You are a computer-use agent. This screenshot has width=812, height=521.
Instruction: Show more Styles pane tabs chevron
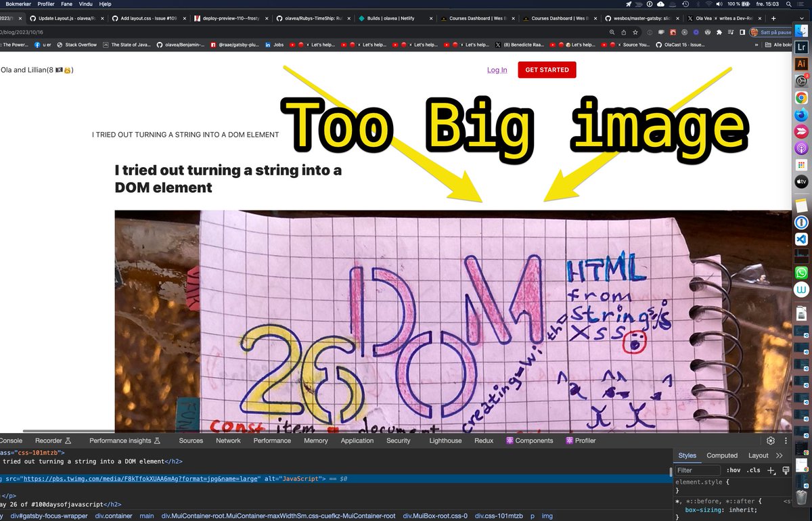pyautogui.click(x=780, y=455)
